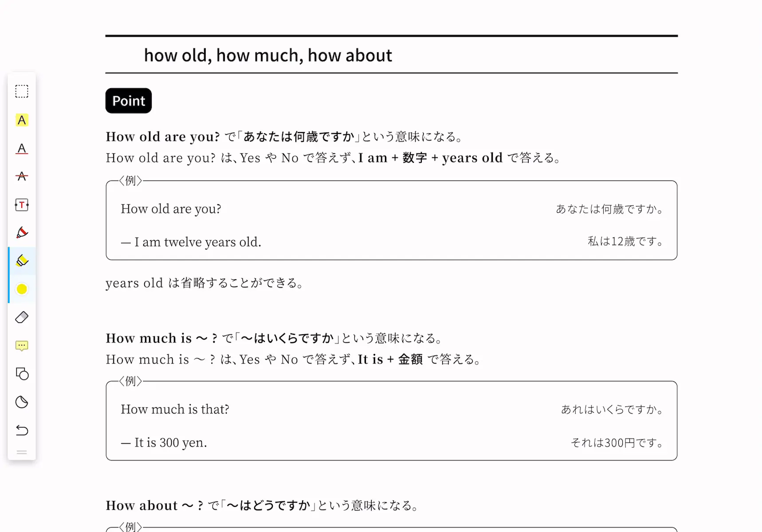762x532 pixels.
Task: Select the red pen tool
Action: tap(22, 233)
